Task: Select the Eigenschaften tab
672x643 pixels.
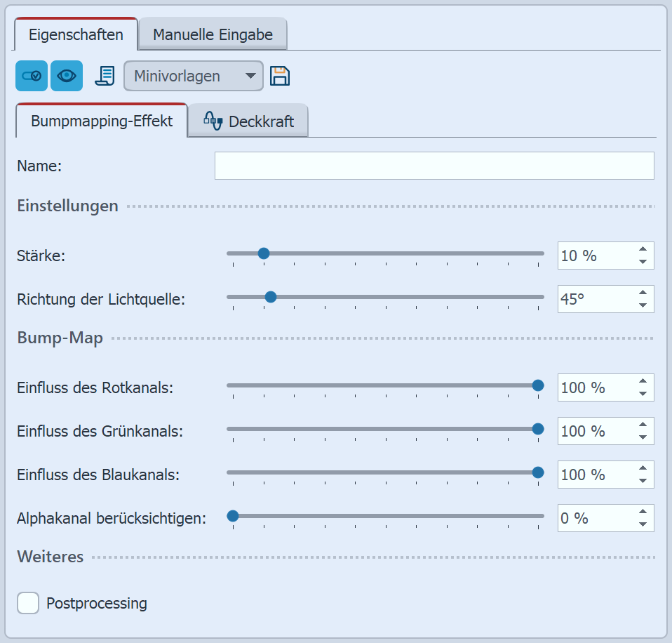Action: pyautogui.click(x=76, y=34)
